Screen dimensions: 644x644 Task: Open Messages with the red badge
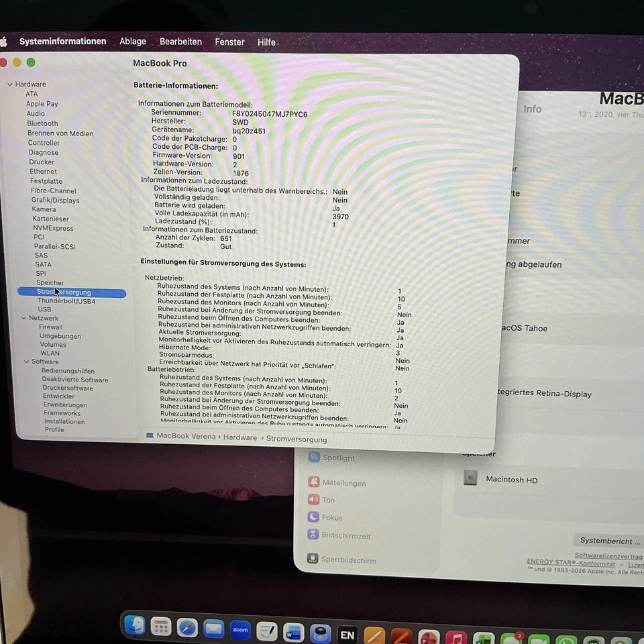coord(512,639)
